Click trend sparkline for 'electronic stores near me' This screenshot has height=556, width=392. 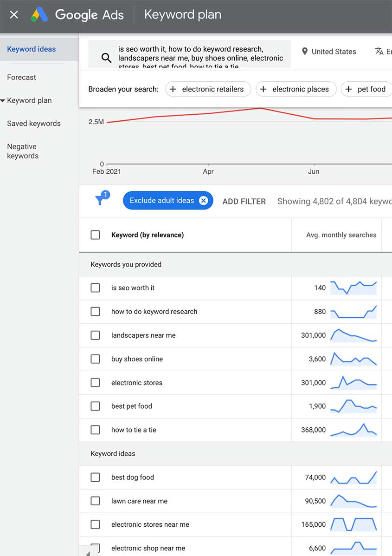pos(353,524)
